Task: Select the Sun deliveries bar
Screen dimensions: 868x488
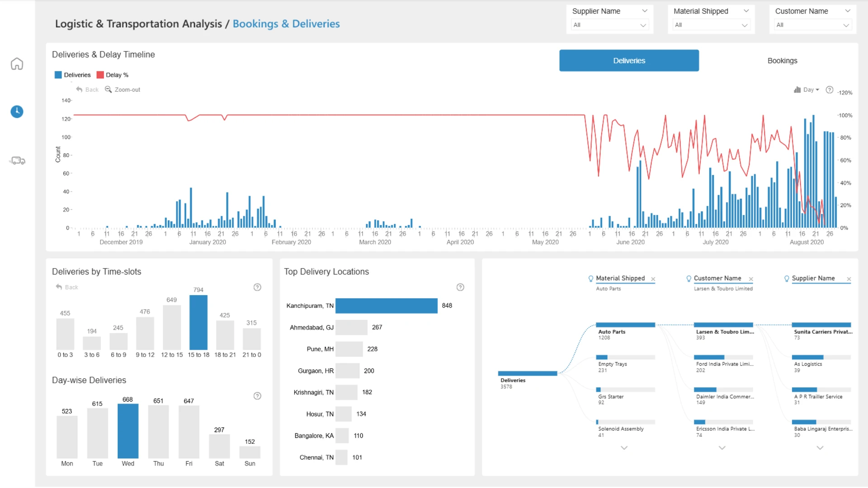Action: (250, 453)
